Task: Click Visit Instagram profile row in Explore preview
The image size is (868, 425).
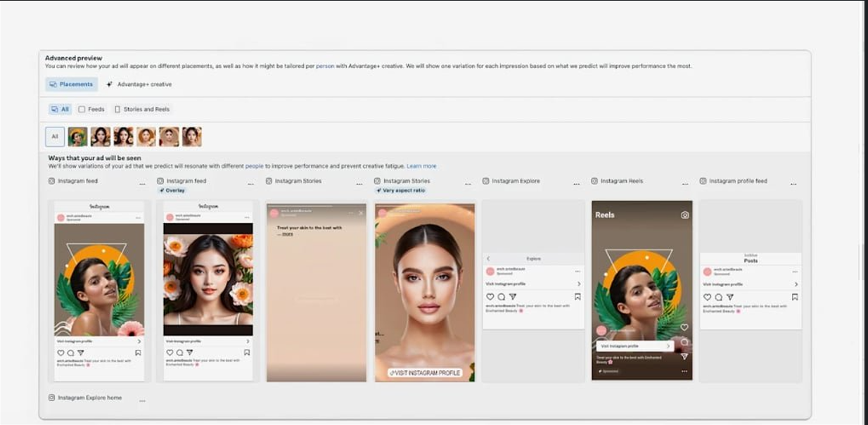Action: pyautogui.click(x=533, y=284)
